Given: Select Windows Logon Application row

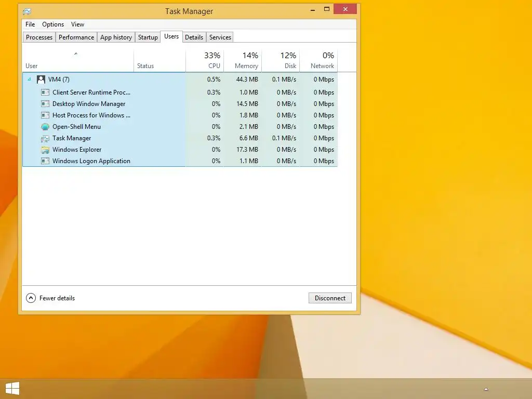Looking at the screenshot, I should coord(180,161).
